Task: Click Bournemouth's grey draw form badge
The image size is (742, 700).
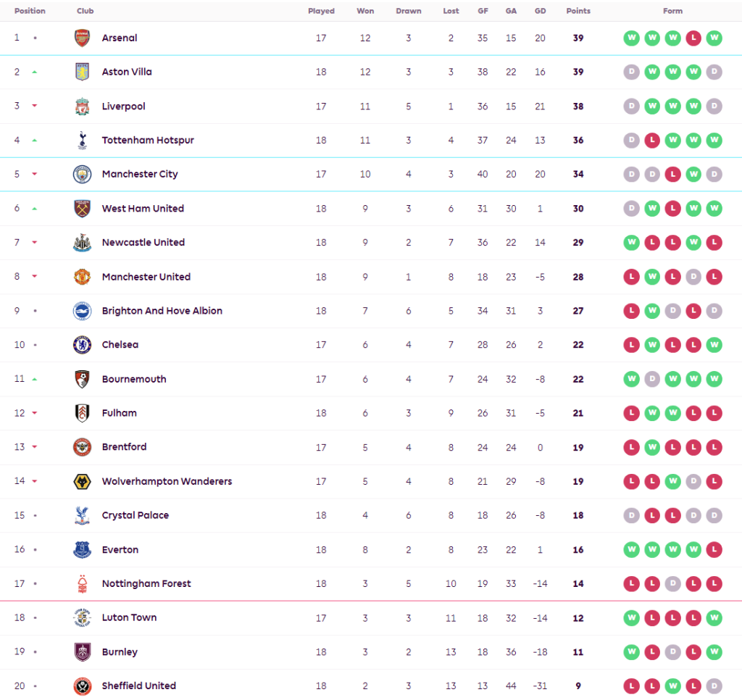Action: click(x=653, y=379)
